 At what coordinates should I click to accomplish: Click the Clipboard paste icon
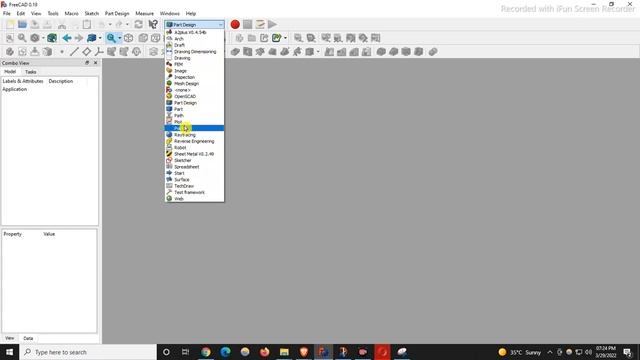tap(87, 24)
